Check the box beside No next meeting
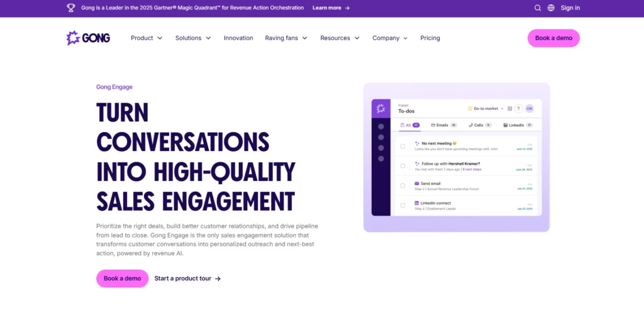Viewport: 644px width, 310px height. 402,146
